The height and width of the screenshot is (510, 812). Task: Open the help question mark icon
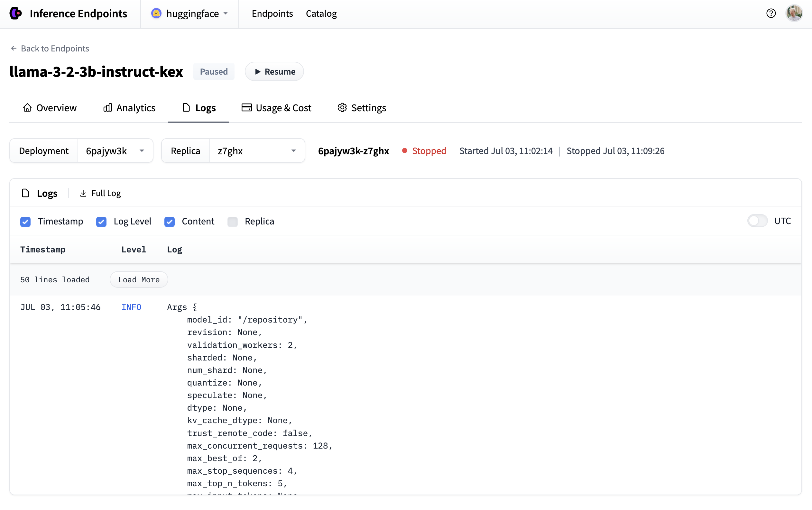pos(771,14)
